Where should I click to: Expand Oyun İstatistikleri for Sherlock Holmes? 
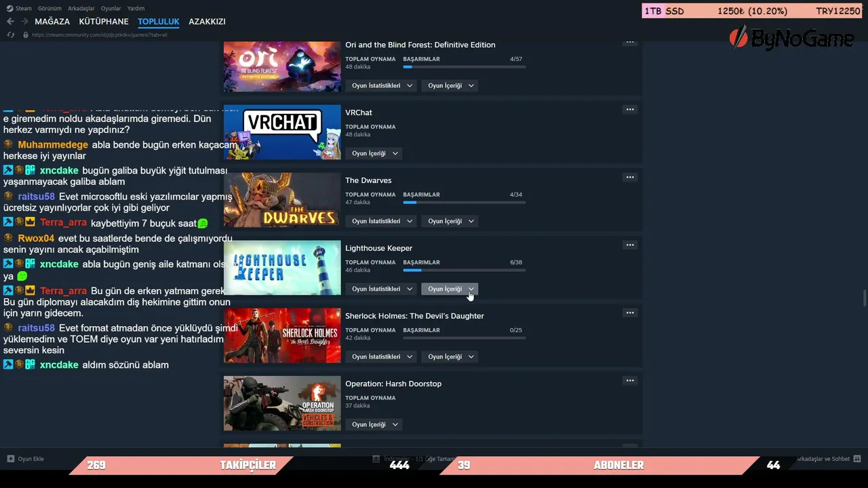coord(381,357)
